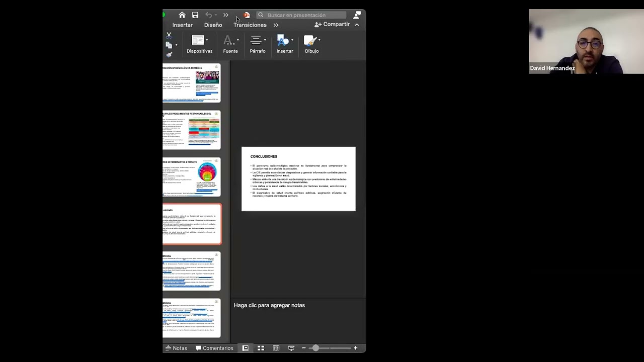644x362 pixels.
Task: Click the magnifier icon in the search box
Action: 261,15
